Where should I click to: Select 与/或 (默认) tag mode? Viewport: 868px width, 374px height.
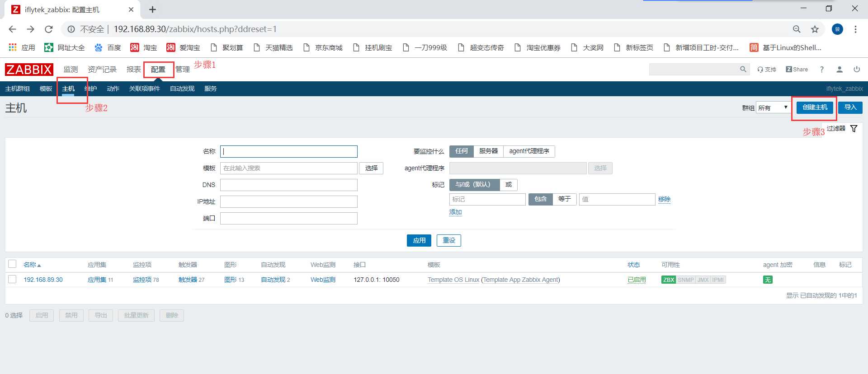coord(474,185)
